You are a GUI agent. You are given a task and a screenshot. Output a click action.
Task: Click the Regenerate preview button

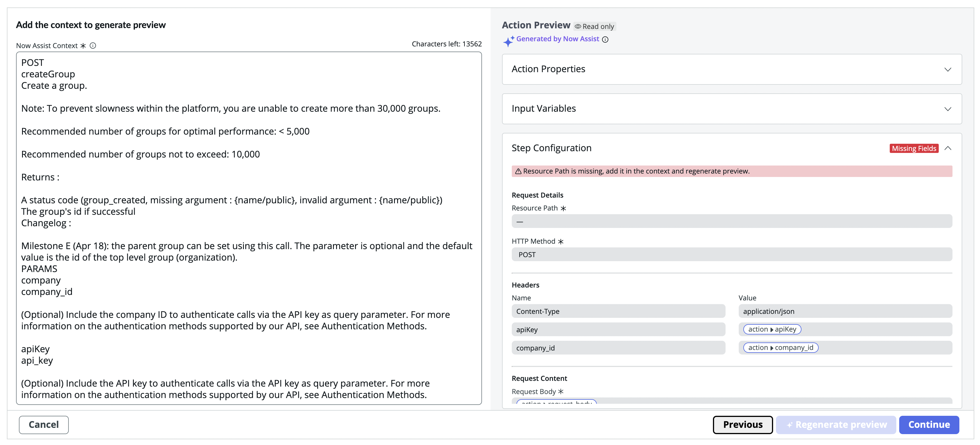click(836, 425)
